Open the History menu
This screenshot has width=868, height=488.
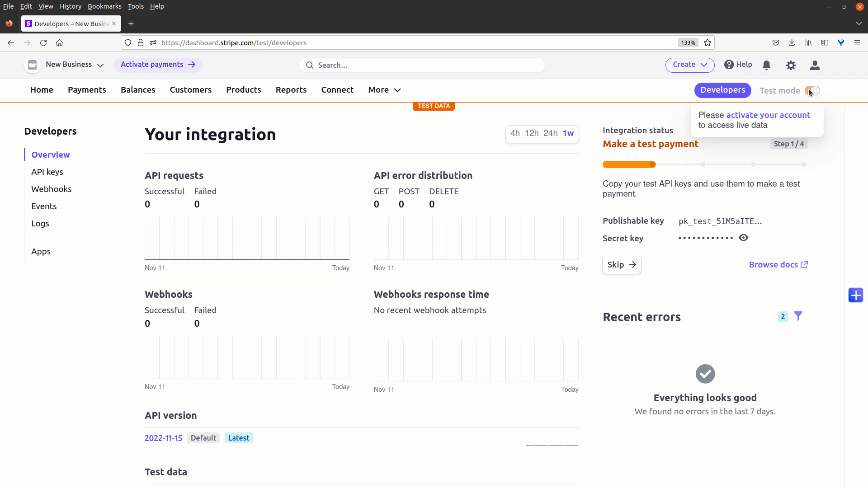71,6
